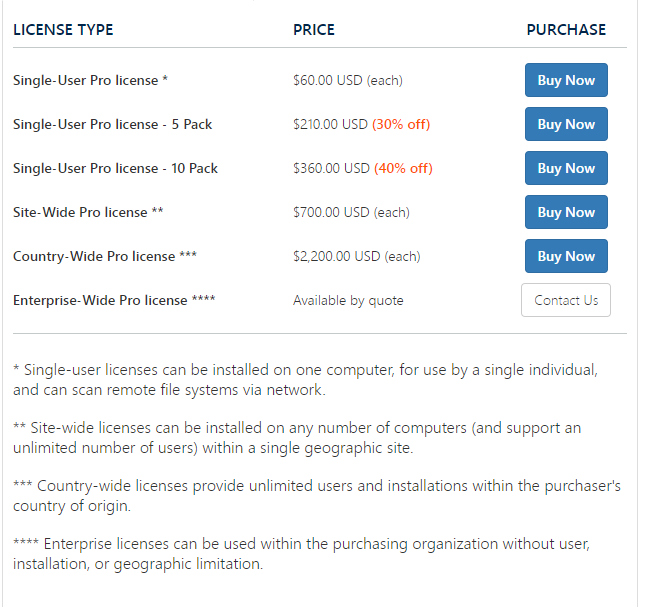Image resolution: width=650 pixels, height=607 pixels.
Task: Click the 30% off discount text
Action: pos(401,124)
